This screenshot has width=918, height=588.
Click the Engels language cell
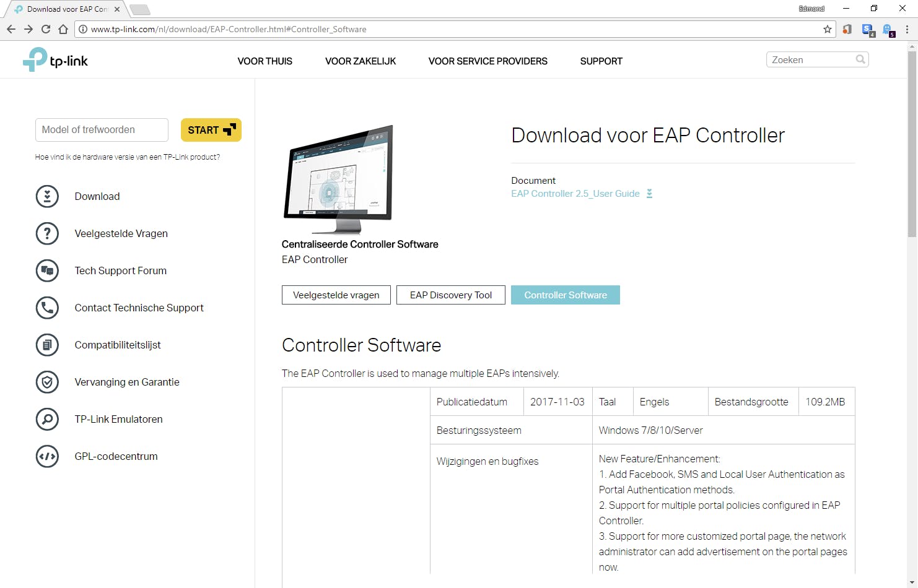(670, 402)
